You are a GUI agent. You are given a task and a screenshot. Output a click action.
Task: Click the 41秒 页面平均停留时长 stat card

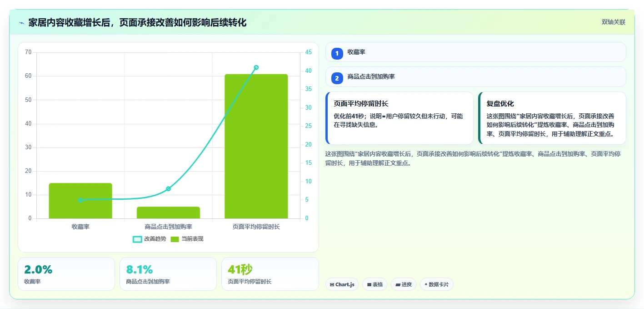pyautogui.click(x=270, y=274)
